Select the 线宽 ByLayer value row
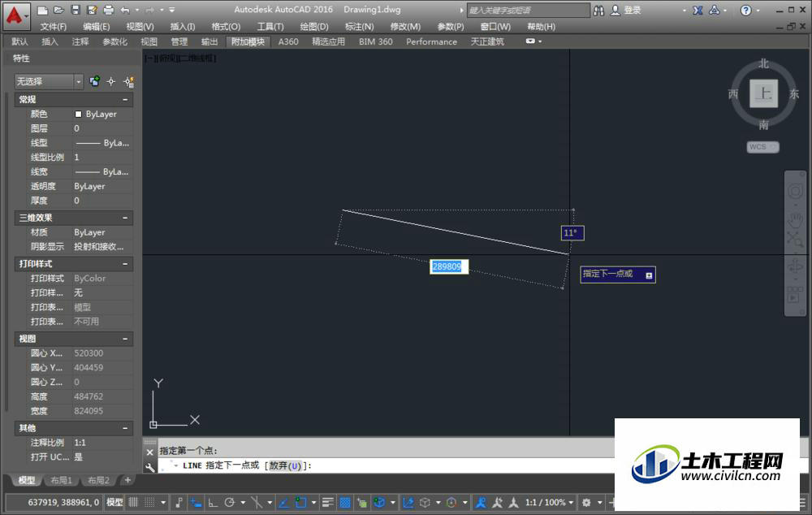812x515 pixels. point(102,171)
